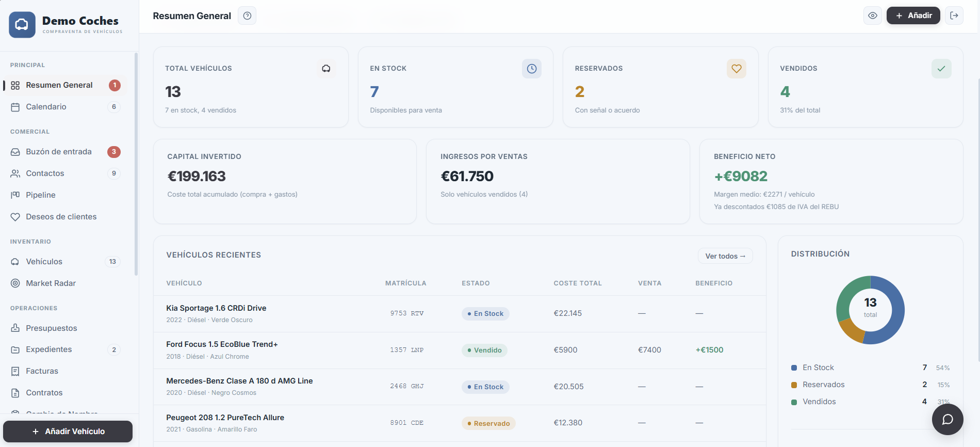Open Contratos in the sidebar
980x447 pixels.
click(x=65, y=393)
